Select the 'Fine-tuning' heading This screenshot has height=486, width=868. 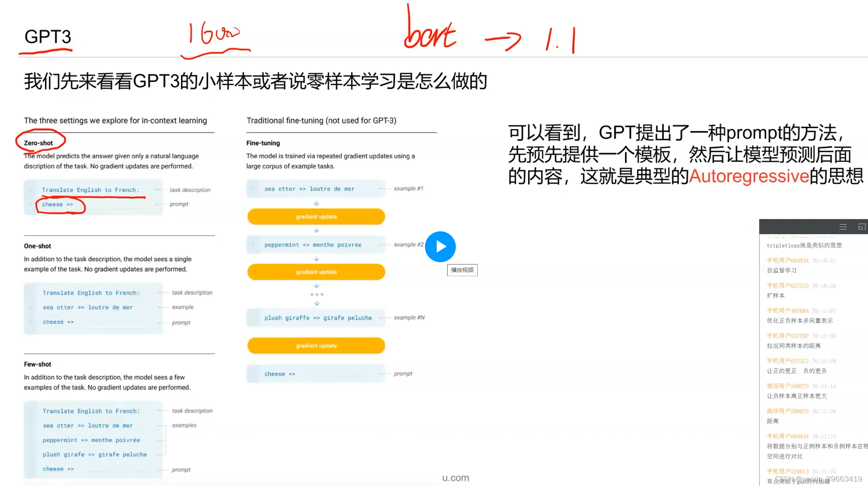pyautogui.click(x=263, y=143)
